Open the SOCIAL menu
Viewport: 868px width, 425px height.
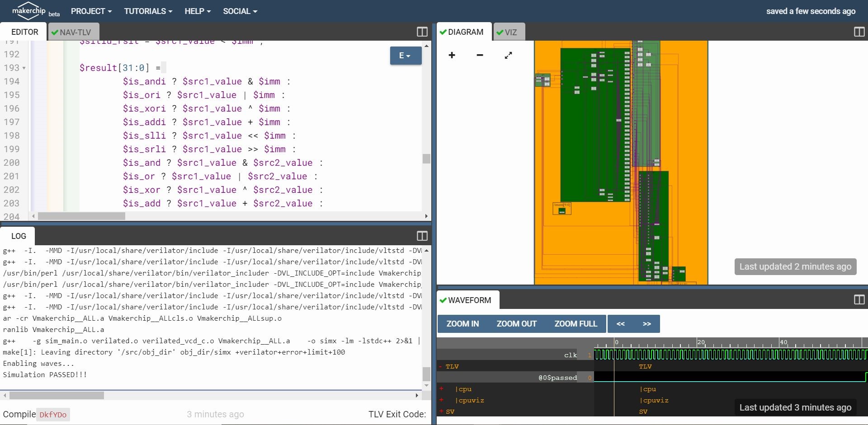[240, 11]
